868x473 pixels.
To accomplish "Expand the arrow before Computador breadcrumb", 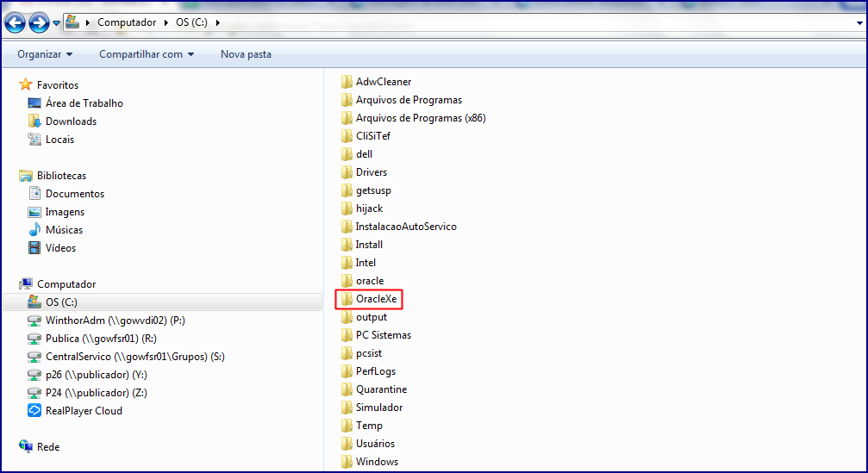I will [x=87, y=22].
